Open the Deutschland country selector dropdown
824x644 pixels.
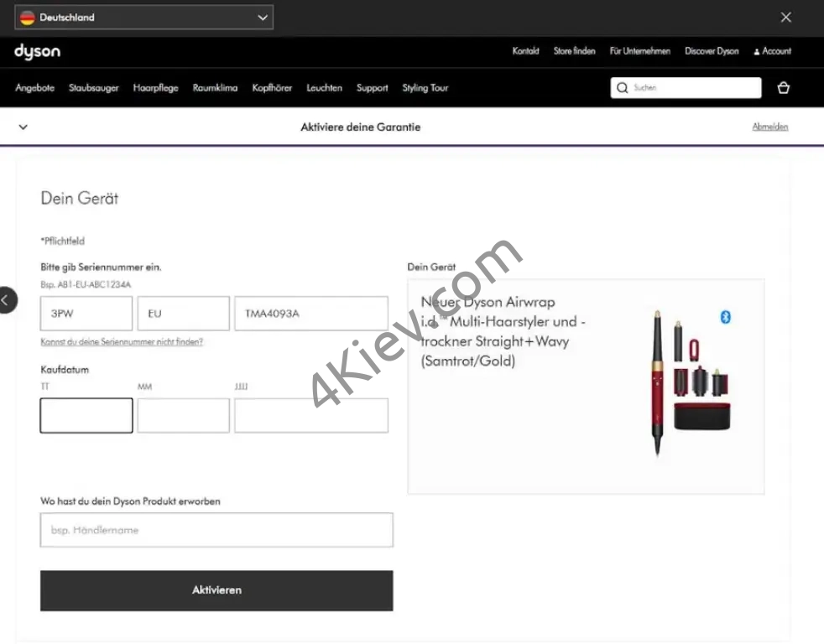pyautogui.click(x=143, y=18)
